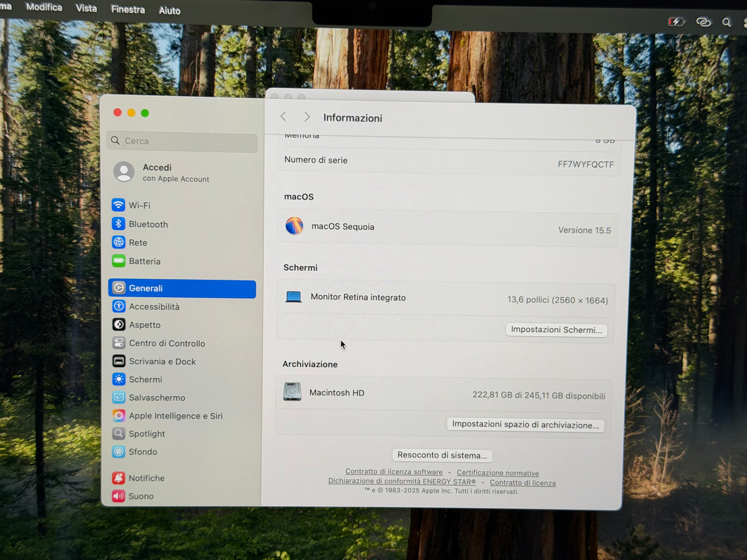Screen dimensions: 747x560
Task: Open Bluetooth settings icon
Action: (x=118, y=224)
